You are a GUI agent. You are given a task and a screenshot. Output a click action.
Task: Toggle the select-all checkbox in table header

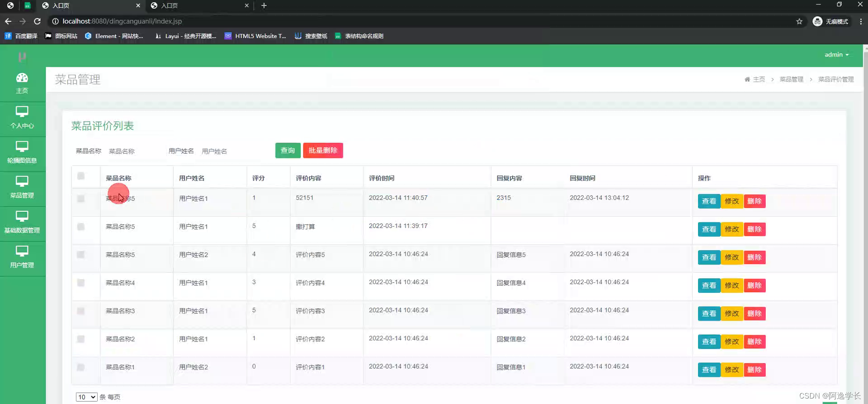click(81, 176)
